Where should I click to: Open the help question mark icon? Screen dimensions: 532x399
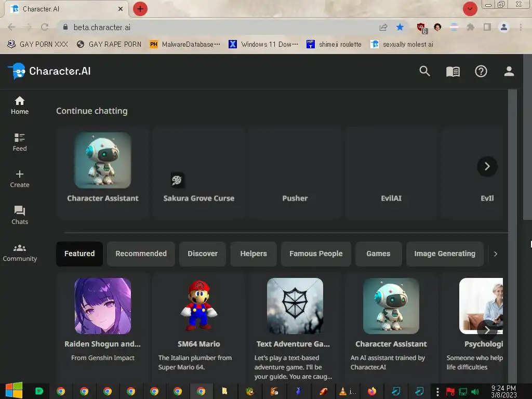pos(481,71)
